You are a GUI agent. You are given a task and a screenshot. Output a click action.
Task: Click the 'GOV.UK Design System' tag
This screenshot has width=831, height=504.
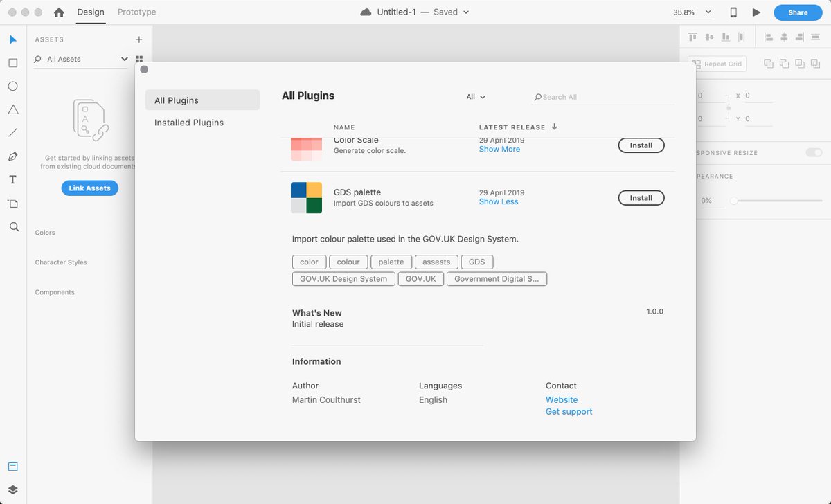[x=343, y=279]
